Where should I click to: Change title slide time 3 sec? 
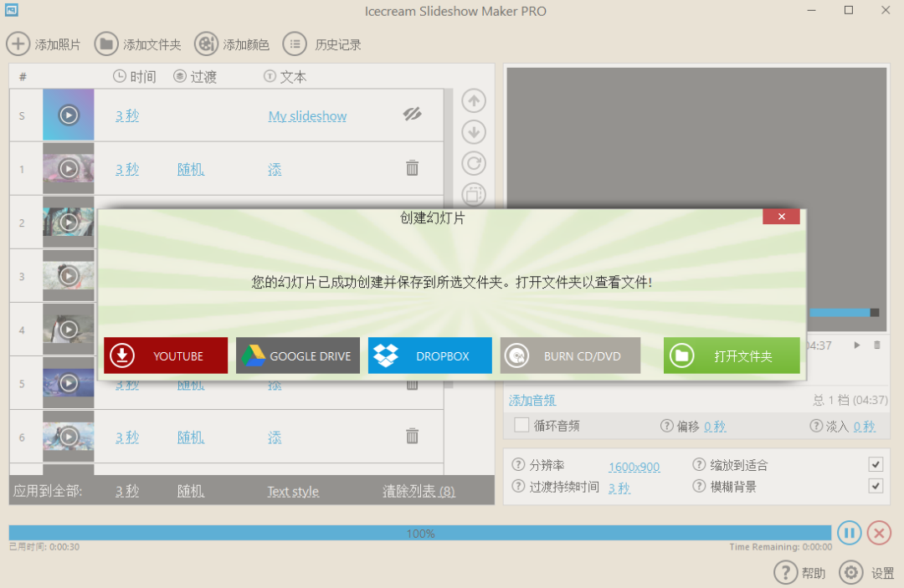click(x=127, y=115)
